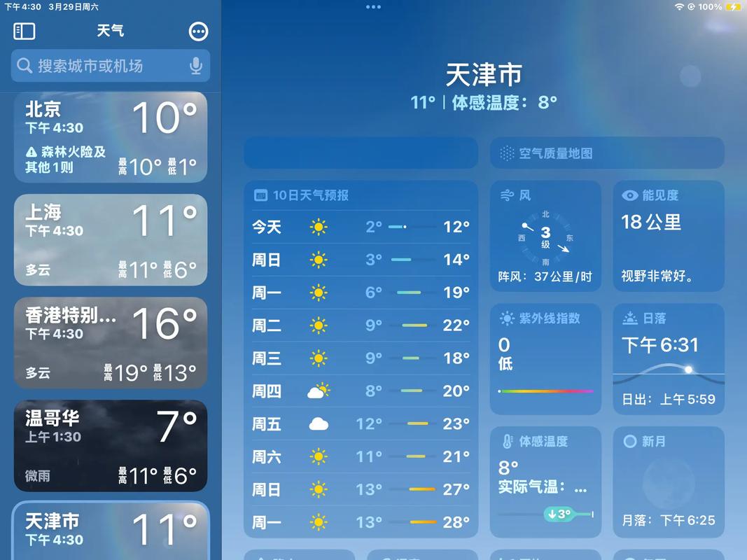Tap the cloudy icon on 周五 row

pos(319,424)
